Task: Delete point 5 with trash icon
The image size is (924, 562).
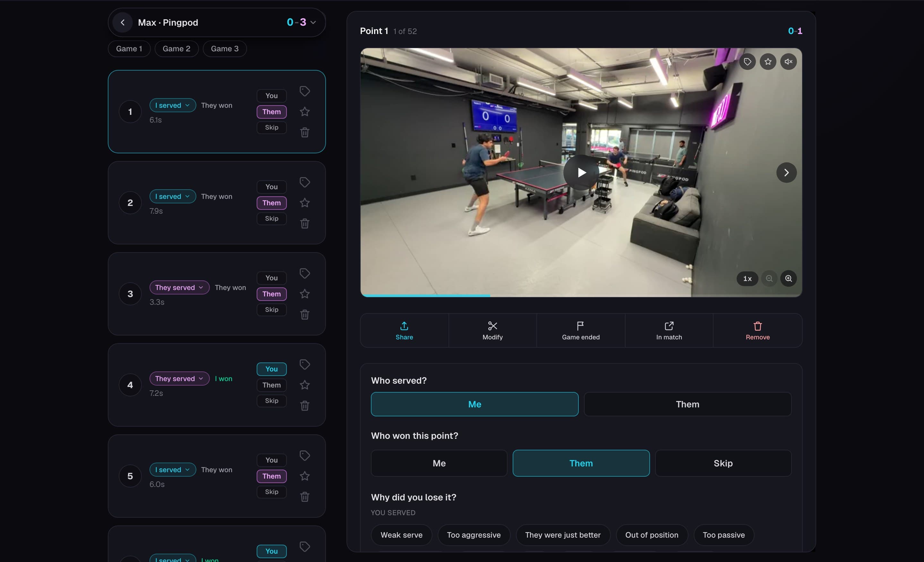Action: 304,497
